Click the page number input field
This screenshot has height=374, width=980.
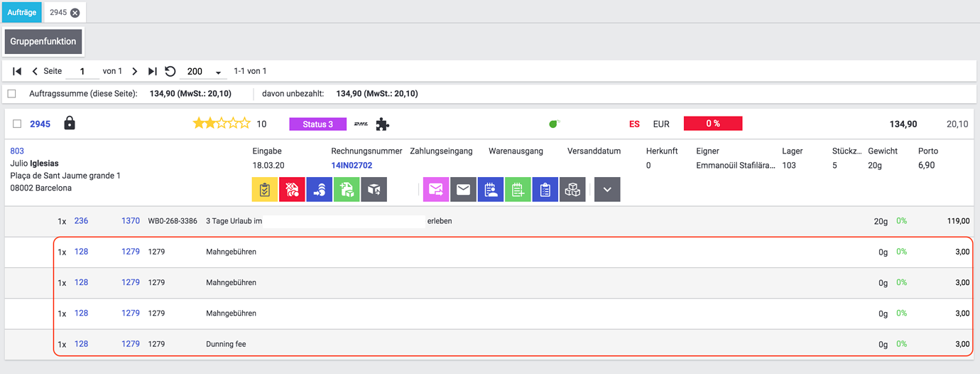[x=82, y=71]
